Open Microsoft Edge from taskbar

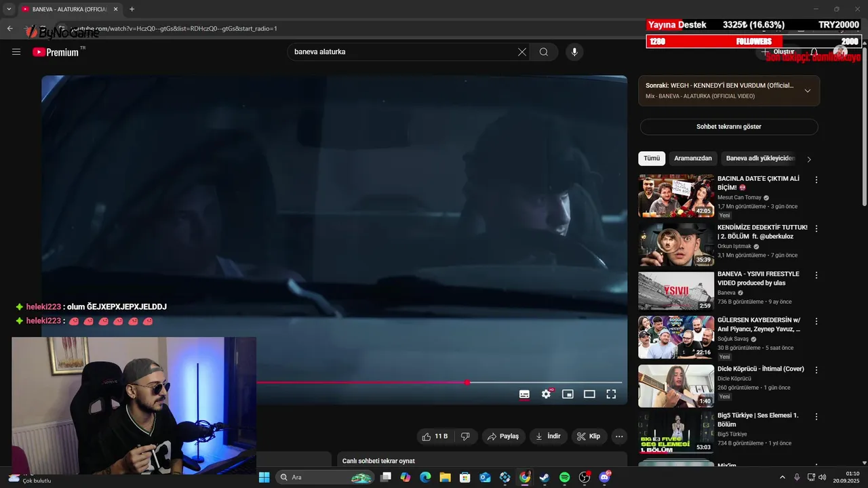point(425,477)
